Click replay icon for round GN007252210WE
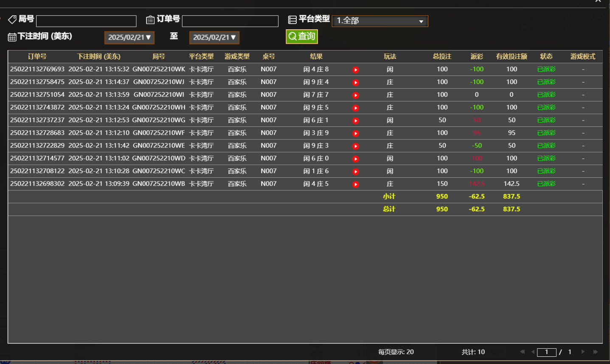The width and height of the screenshot is (610, 364). pyautogui.click(x=356, y=146)
